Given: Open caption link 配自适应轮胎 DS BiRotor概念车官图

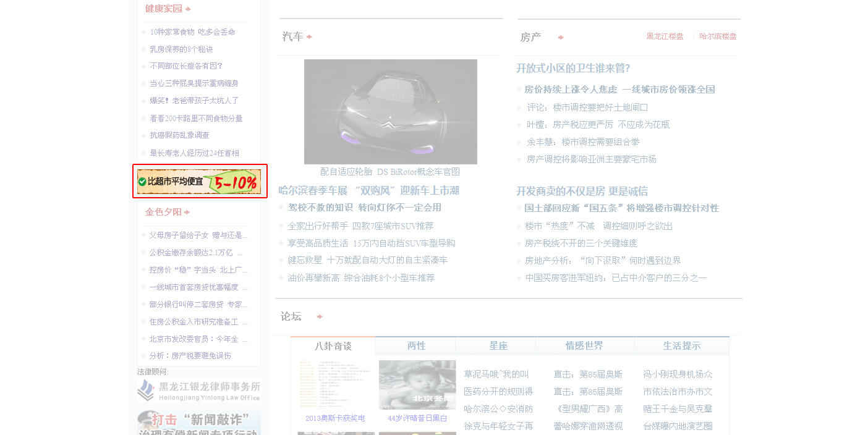Looking at the screenshot, I should tap(390, 172).
